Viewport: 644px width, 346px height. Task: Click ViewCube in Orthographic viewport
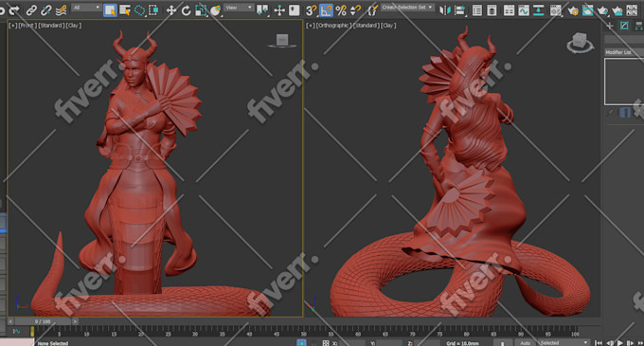[x=580, y=43]
